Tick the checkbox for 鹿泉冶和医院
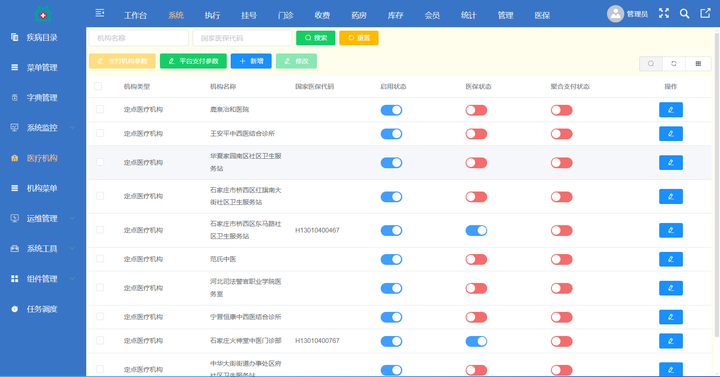 click(100, 109)
